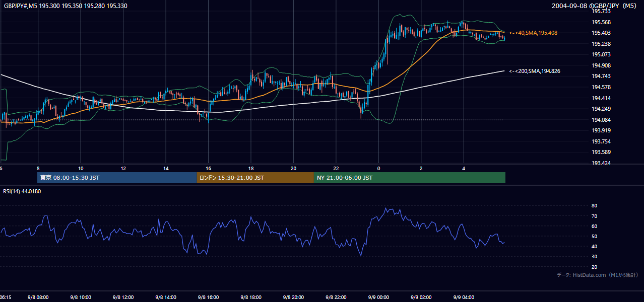Click the NY 21:00-06:00 JST session bar
The height and width of the screenshot is (302, 644).
pyautogui.click(x=410, y=178)
